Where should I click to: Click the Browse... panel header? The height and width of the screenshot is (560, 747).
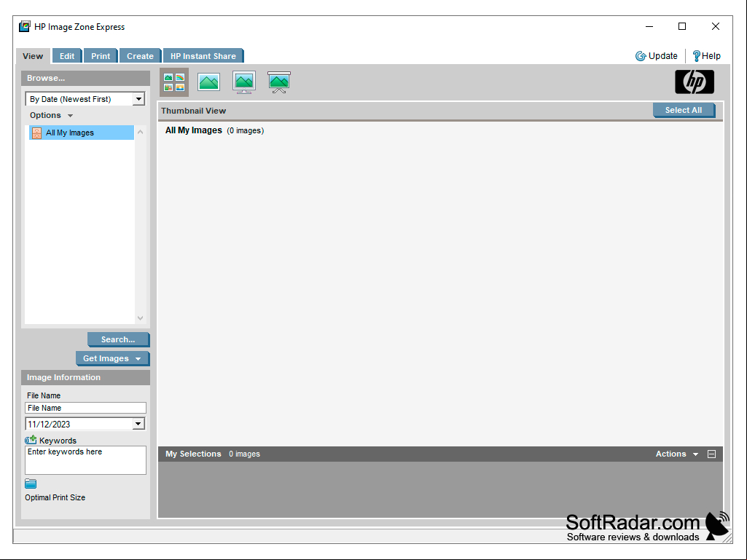pos(86,78)
